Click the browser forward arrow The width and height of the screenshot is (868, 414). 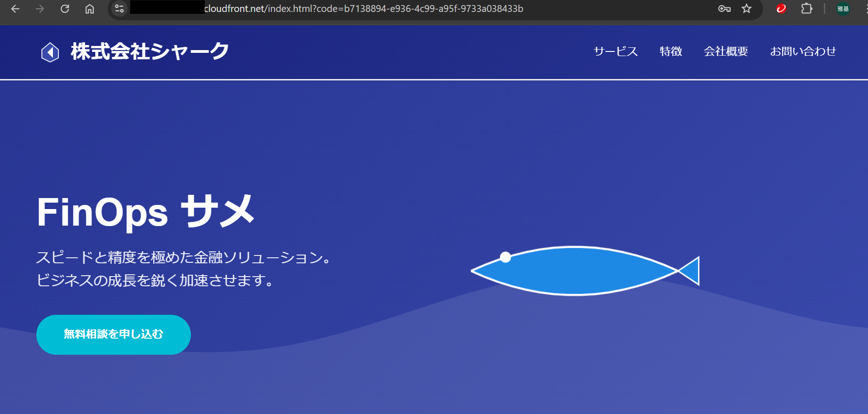(40, 9)
